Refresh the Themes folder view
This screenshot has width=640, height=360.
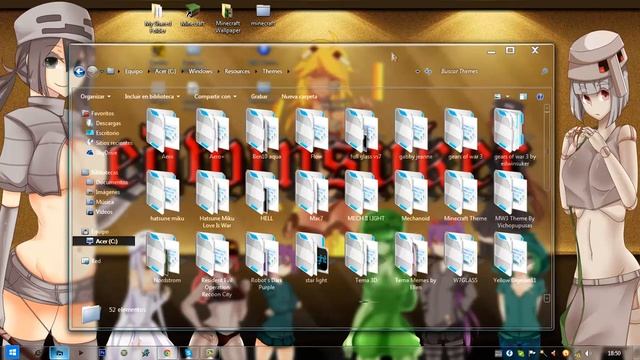pos(427,71)
